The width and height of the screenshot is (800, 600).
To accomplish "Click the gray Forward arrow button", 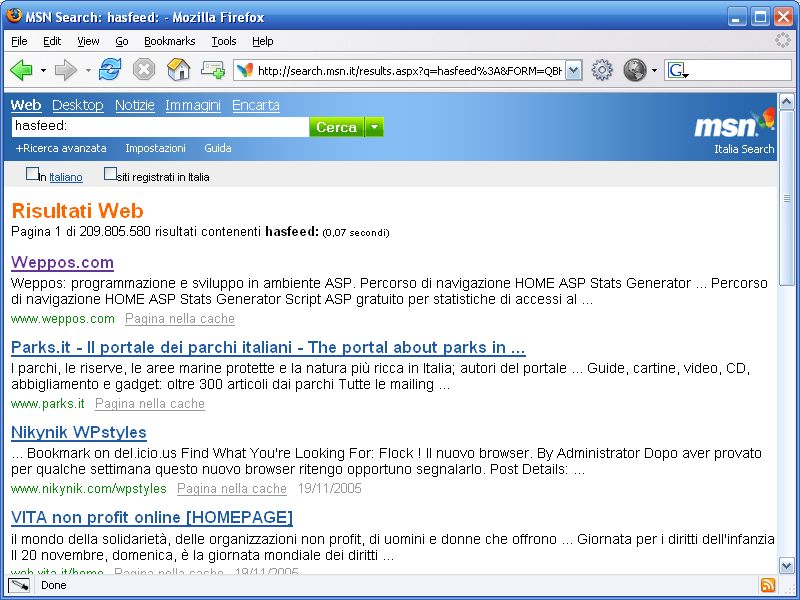I will pos(66,70).
